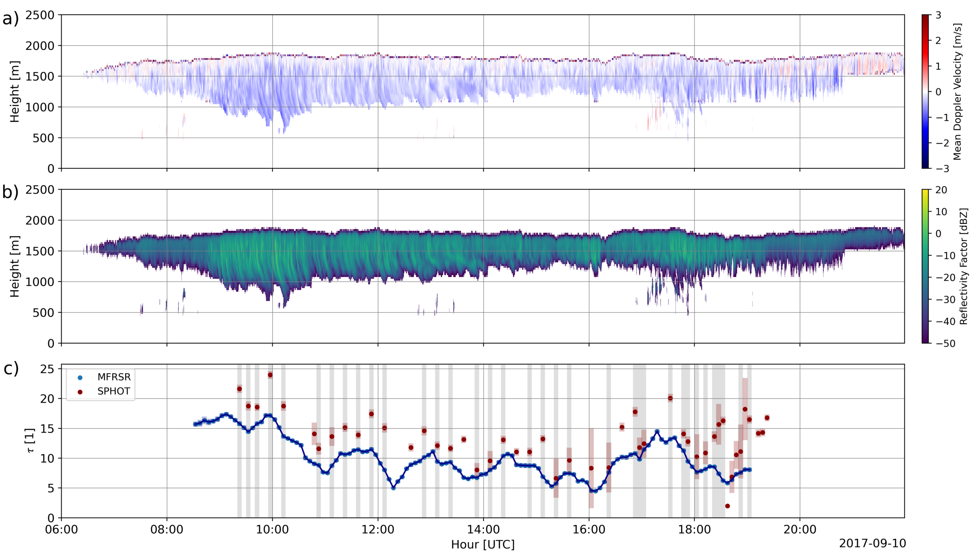Viewport: 980px width, 560px height.
Task: Click the '16:00' time axis tick label
Action: (x=589, y=530)
